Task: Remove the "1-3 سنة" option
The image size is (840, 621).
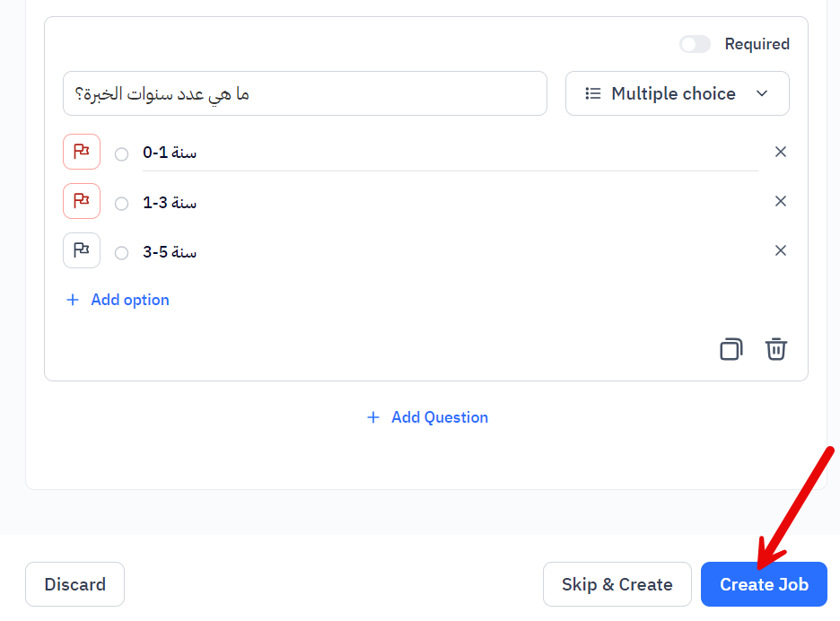Action: click(780, 200)
